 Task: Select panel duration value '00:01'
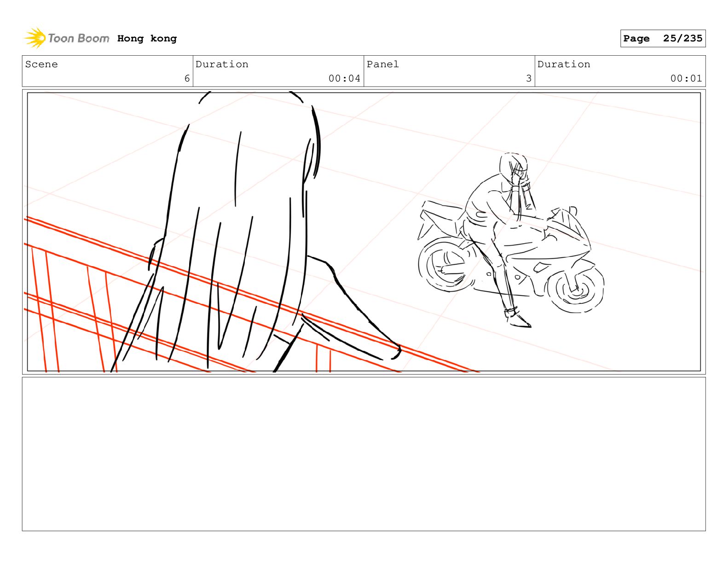[x=686, y=78]
